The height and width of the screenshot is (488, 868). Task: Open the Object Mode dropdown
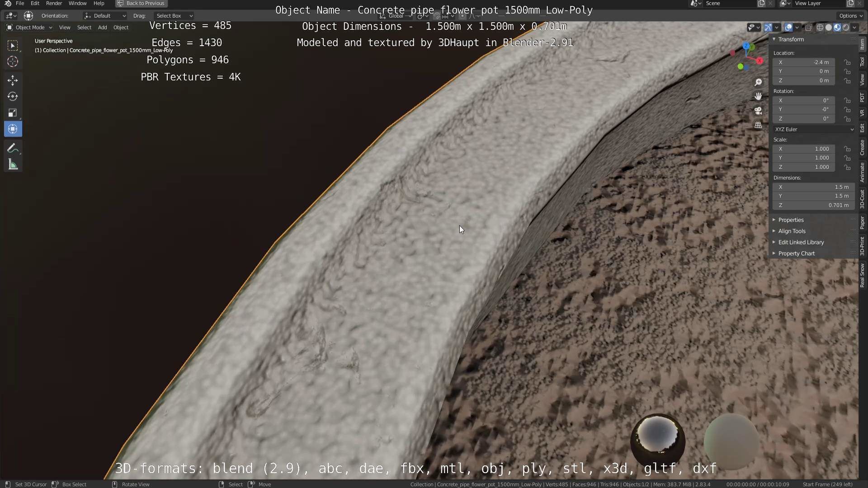click(x=30, y=28)
